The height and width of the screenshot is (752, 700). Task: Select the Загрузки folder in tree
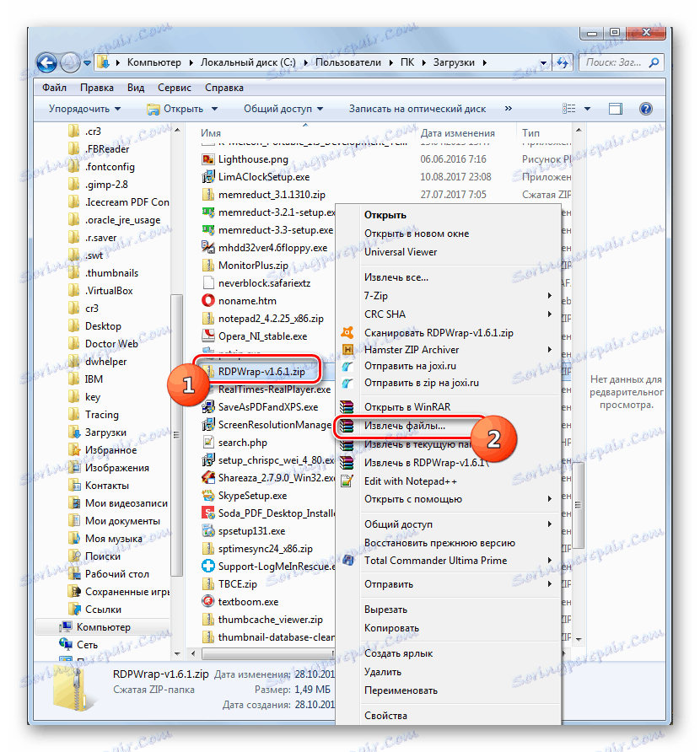(105, 432)
